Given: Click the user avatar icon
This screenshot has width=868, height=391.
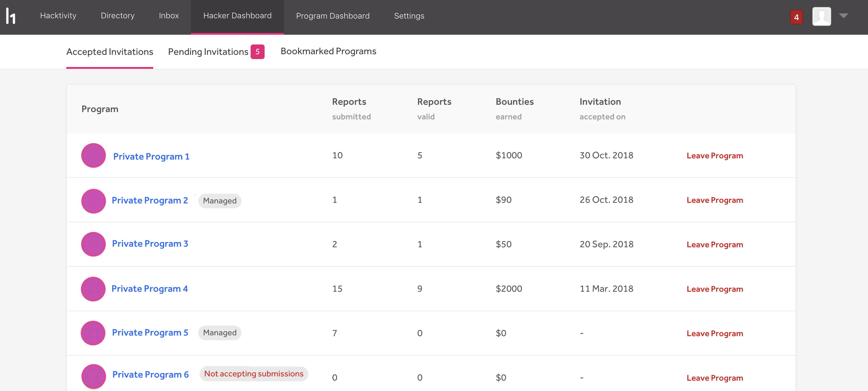Looking at the screenshot, I should click(821, 16).
